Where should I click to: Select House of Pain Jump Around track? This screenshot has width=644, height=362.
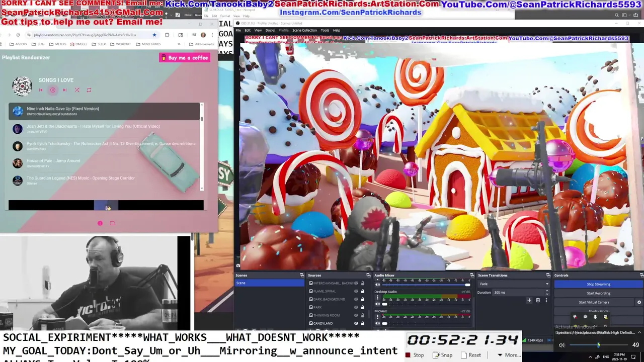tap(104, 163)
